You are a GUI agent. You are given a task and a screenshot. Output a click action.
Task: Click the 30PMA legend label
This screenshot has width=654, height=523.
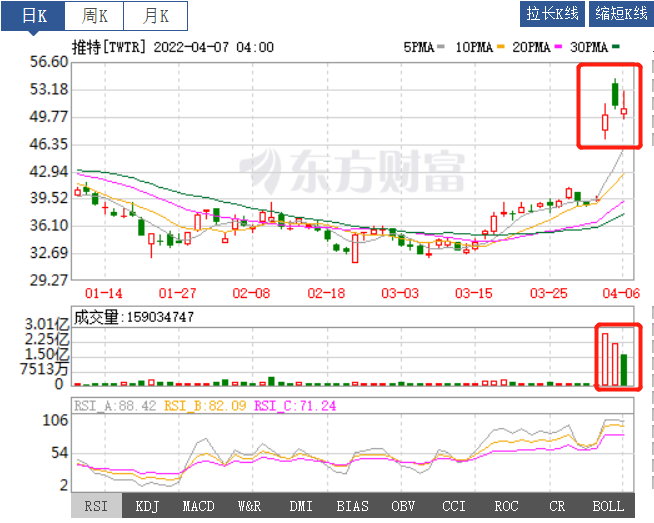pos(589,47)
